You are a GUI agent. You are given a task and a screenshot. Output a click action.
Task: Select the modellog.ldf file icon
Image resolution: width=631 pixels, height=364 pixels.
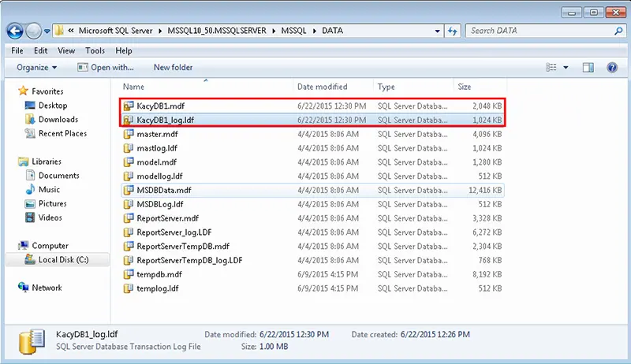click(129, 176)
